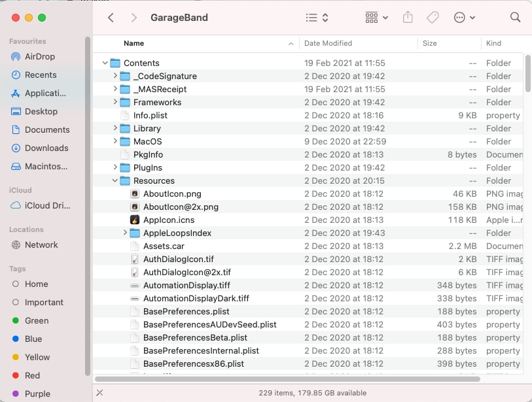
Task: Select the AppIcon.icns file icon
Action: point(135,220)
